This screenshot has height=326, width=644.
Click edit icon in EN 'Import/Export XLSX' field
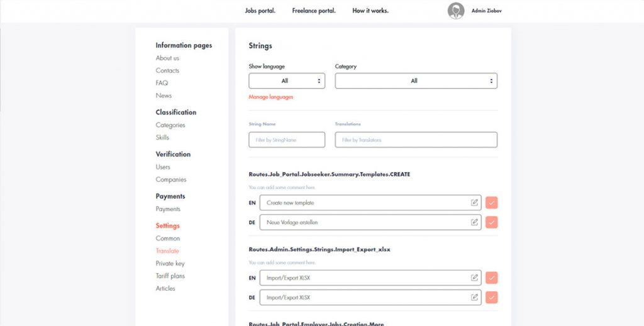click(x=474, y=278)
